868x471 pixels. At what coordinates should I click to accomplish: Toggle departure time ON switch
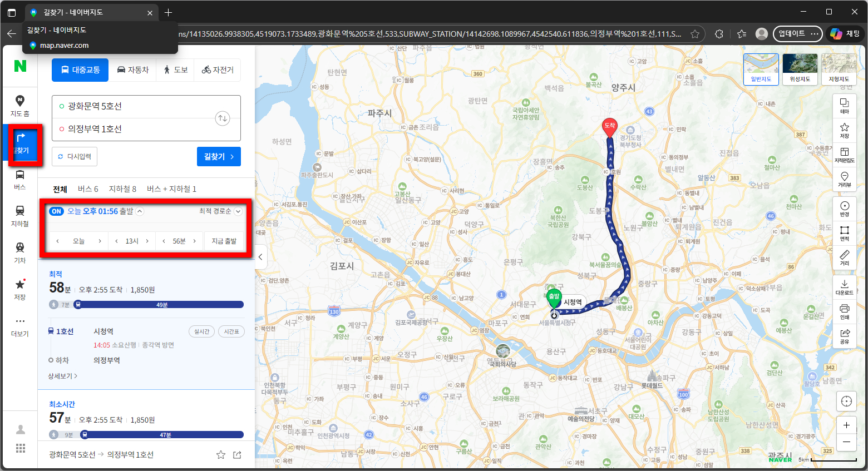[x=56, y=211]
